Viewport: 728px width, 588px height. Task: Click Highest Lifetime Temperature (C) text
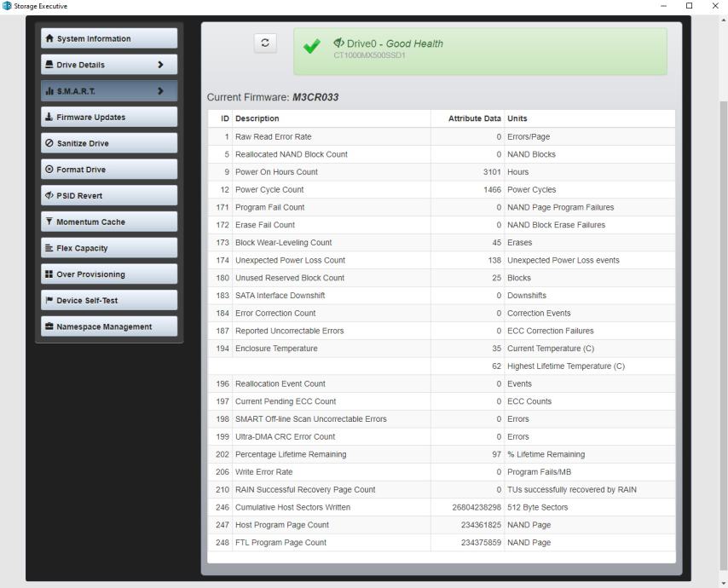[566, 366]
